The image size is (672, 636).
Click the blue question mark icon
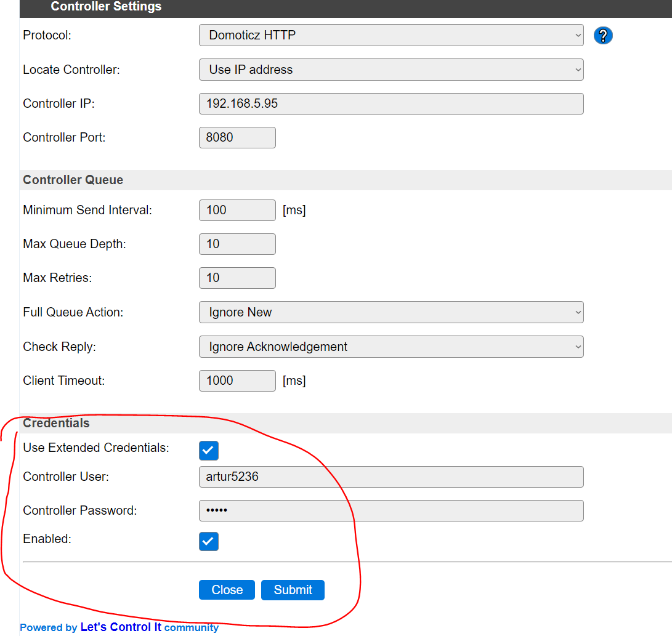(x=603, y=35)
